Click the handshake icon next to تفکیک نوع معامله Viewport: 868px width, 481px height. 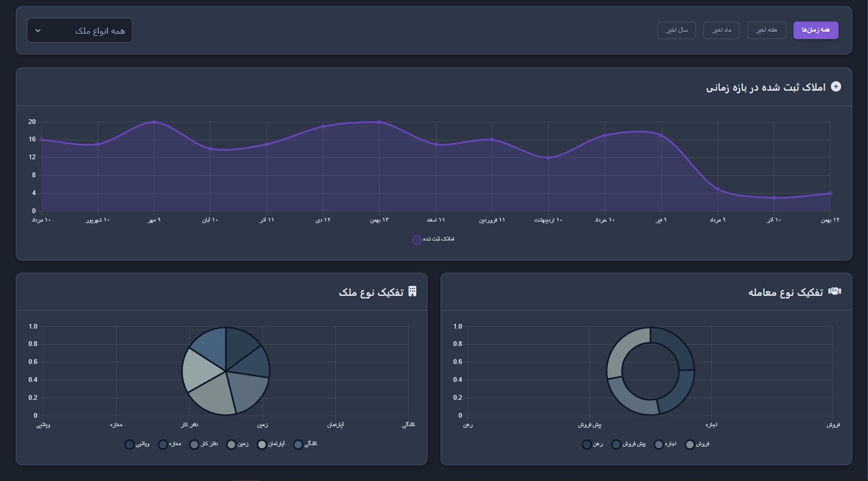[x=835, y=291]
